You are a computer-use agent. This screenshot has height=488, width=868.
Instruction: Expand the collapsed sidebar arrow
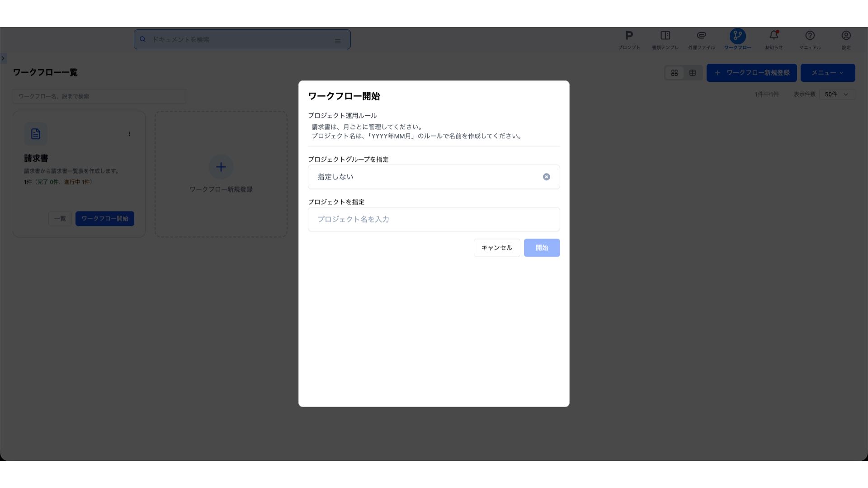3,58
